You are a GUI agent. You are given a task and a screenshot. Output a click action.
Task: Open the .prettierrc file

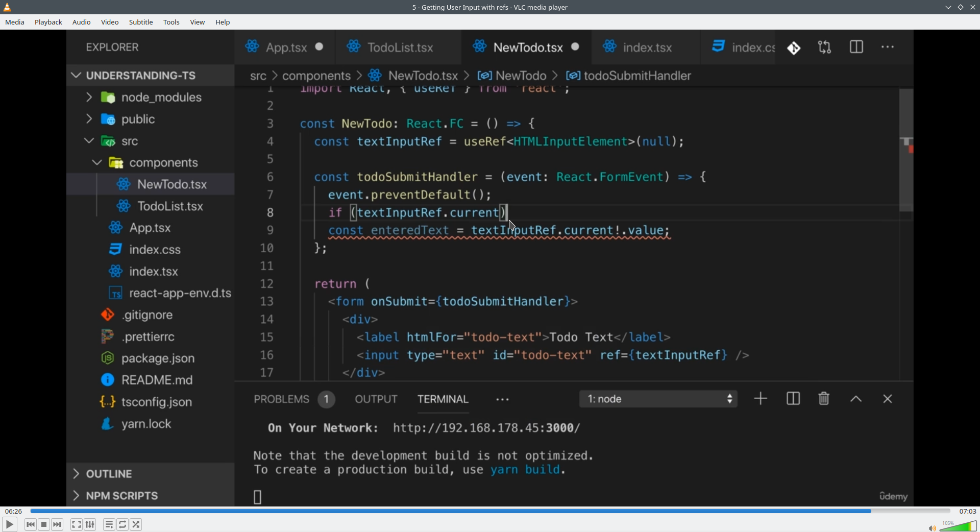(151, 337)
